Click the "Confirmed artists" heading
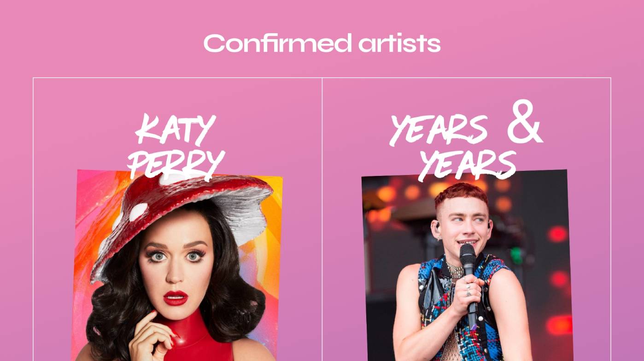The image size is (644, 361). (x=322, y=43)
